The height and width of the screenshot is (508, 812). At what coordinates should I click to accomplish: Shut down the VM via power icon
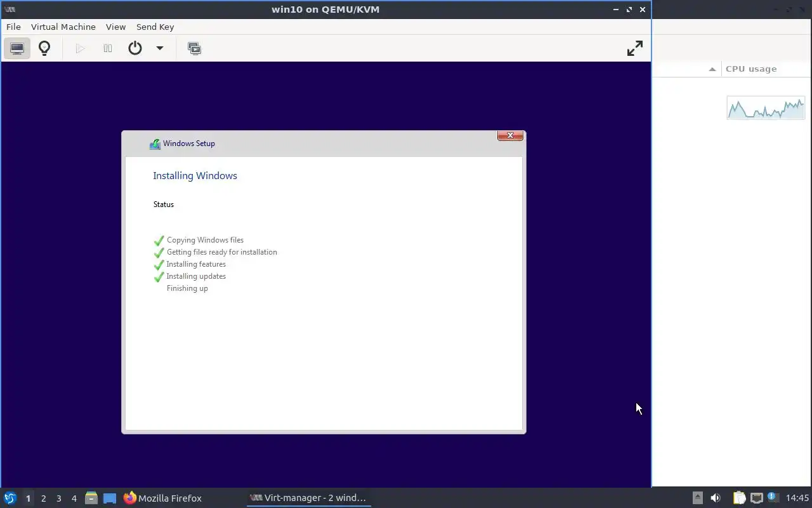[135, 48]
